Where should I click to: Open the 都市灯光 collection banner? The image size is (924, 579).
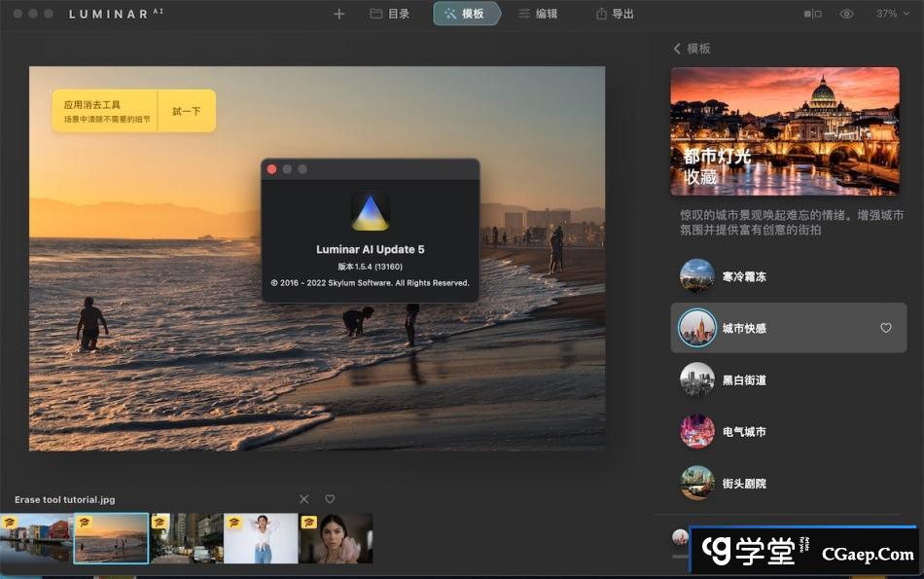[x=784, y=131]
